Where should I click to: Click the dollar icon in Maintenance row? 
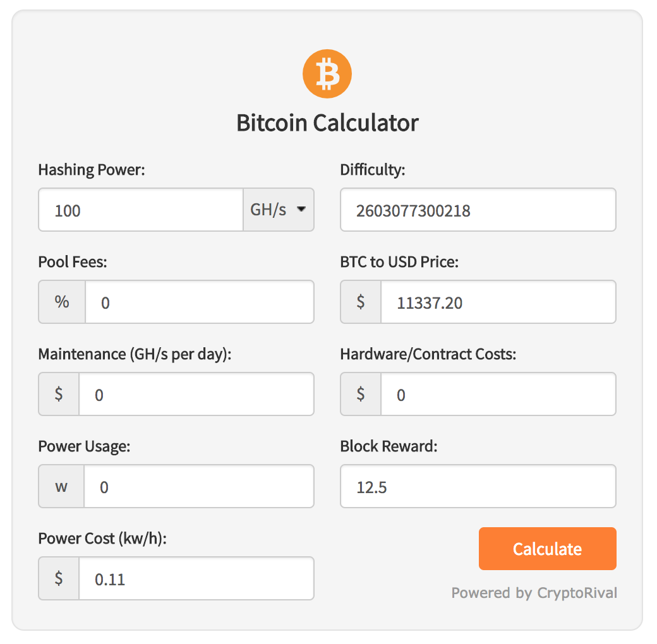coord(59,394)
